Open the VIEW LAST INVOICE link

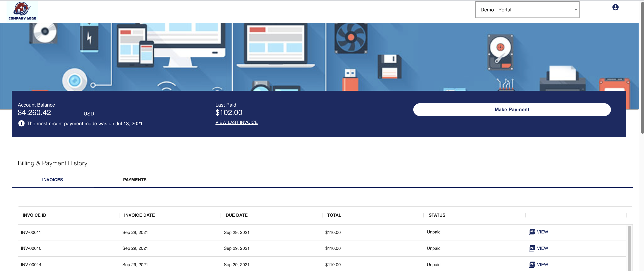tap(237, 122)
